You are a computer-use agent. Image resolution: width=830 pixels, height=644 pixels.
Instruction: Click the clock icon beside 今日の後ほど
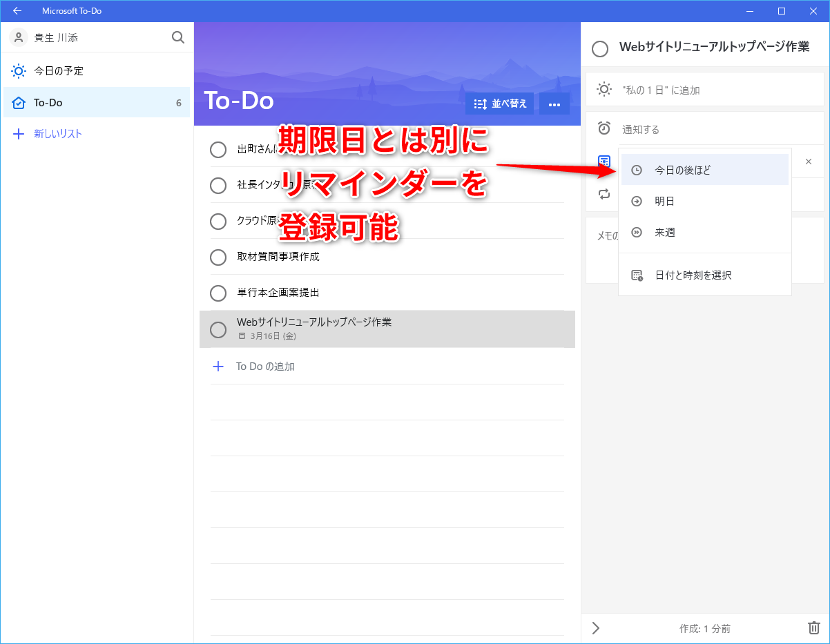tap(637, 170)
